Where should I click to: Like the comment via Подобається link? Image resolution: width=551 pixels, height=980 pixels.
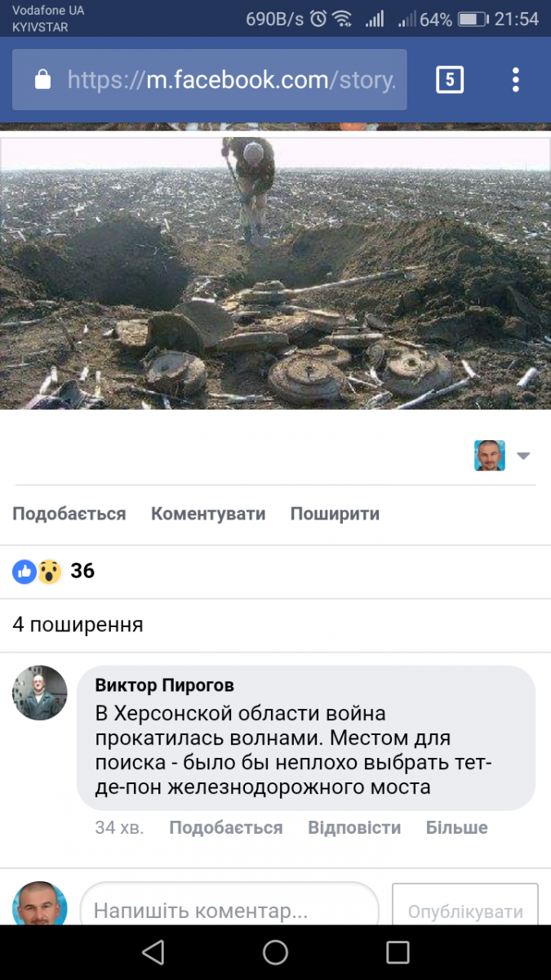226,827
